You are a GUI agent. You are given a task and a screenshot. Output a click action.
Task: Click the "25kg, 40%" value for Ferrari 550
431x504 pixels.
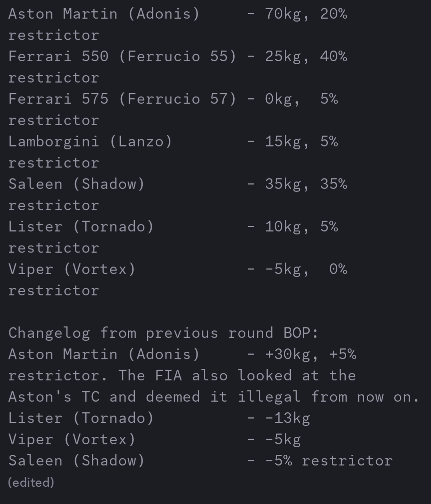[x=306, y=57]
